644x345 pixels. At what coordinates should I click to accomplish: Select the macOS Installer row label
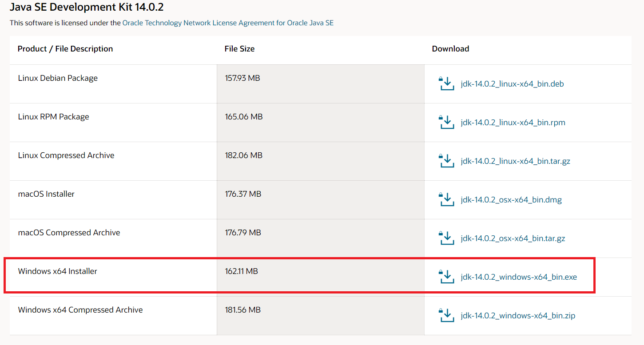pyautogui.click(x=46, y=194)
